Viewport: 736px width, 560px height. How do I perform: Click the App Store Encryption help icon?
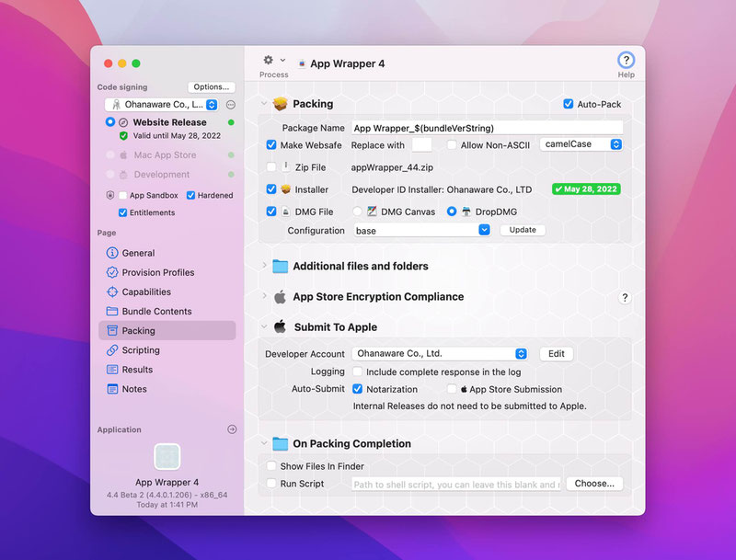(625, 297)
